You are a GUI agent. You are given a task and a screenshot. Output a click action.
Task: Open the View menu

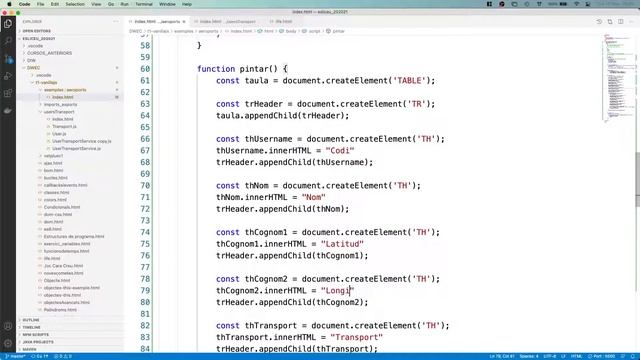pyautogui.click(x=96, y=4)
